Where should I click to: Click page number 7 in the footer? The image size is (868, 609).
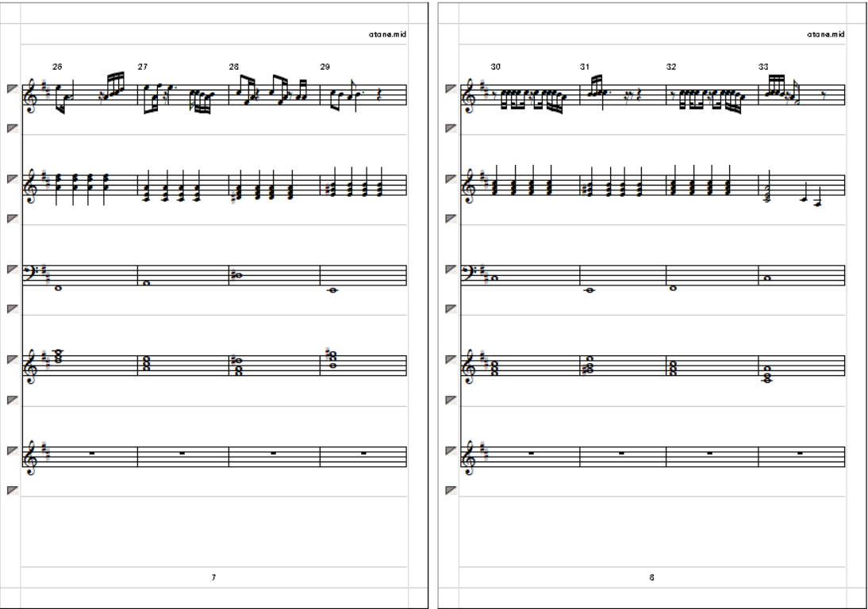coord(213,577)
